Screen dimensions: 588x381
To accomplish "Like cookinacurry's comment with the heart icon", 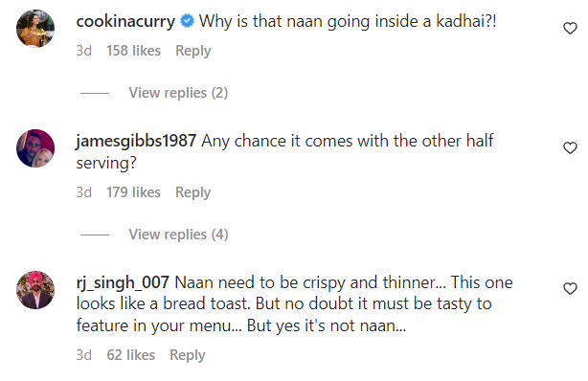I will click(x=570, y=29).
